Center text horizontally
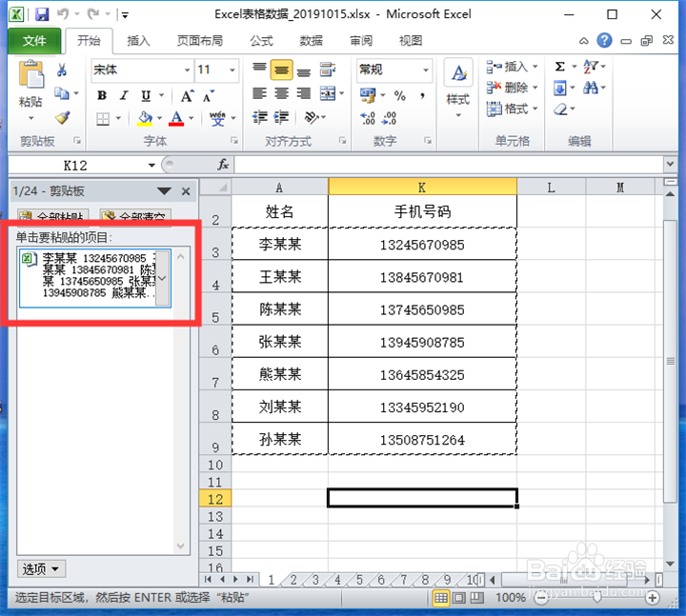686x616 pixels. click(281, 93)
